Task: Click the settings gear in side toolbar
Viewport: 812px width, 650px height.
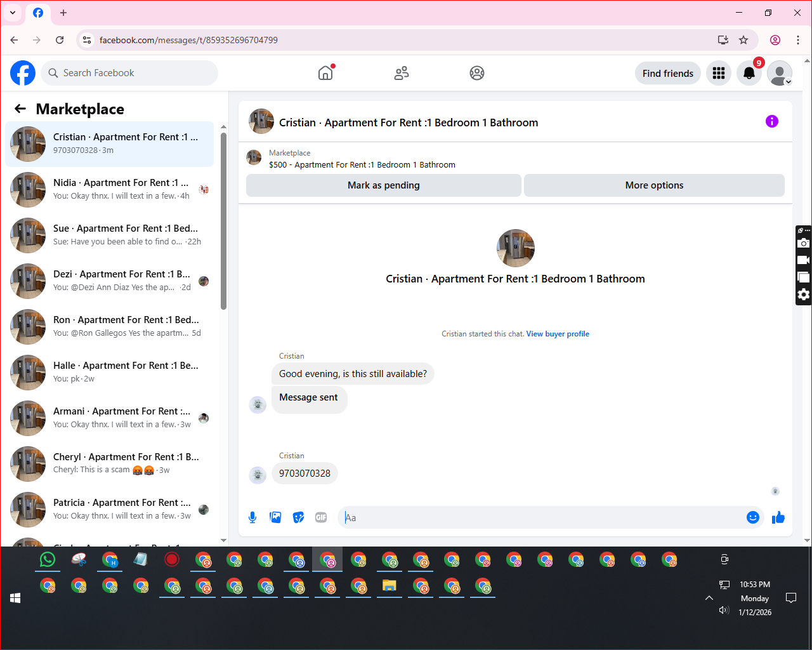Action: coord(804,295)
